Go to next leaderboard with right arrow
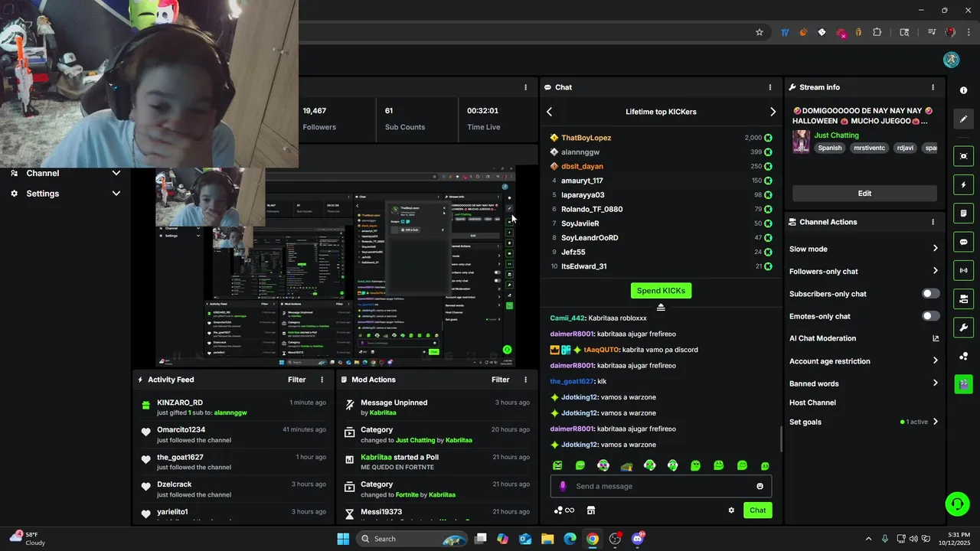This screenshot has height=551, width=980. pyautogui.click(x=773, y=112)
